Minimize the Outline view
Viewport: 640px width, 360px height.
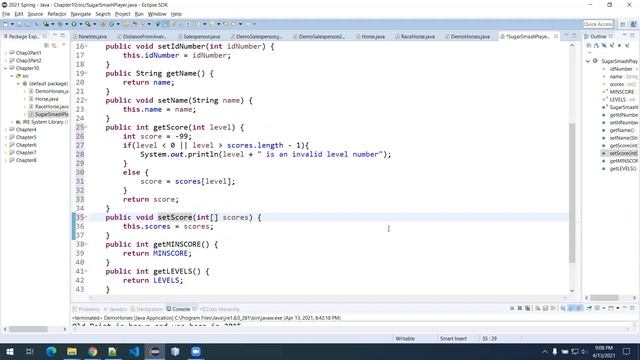tap(624, 35)
